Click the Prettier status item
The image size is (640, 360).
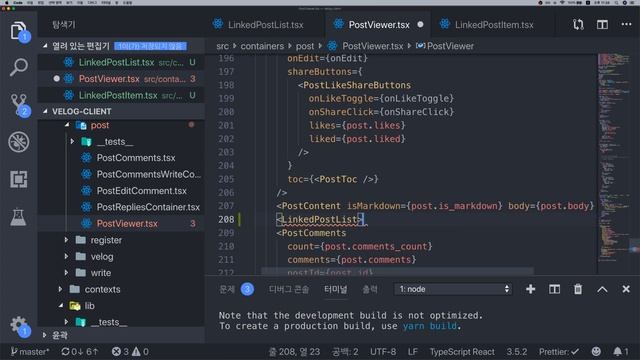point(559,351)
